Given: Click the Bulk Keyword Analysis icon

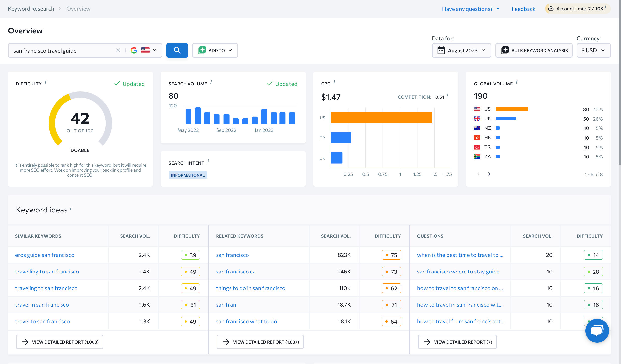Looking at the screenshot, I should point(504,50).
